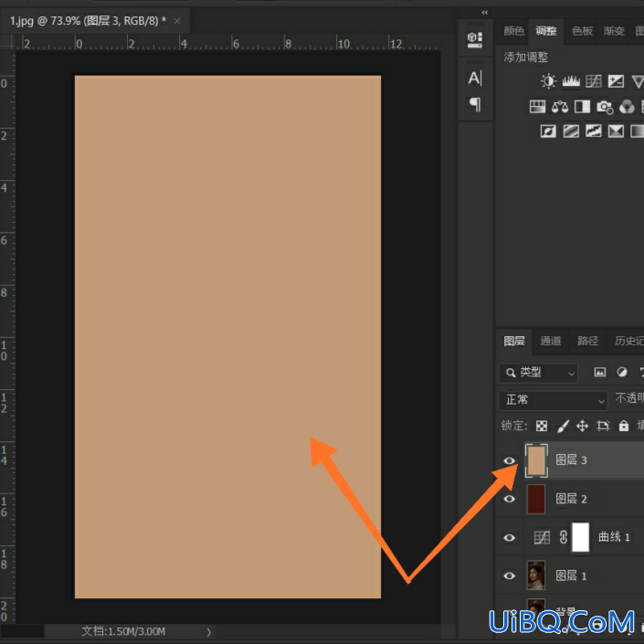Image resolution: width=644 pixels, height=644 pixels.
Task: Add a Vibrance adjustment (triangle icon)
Action: pos(638,81)
